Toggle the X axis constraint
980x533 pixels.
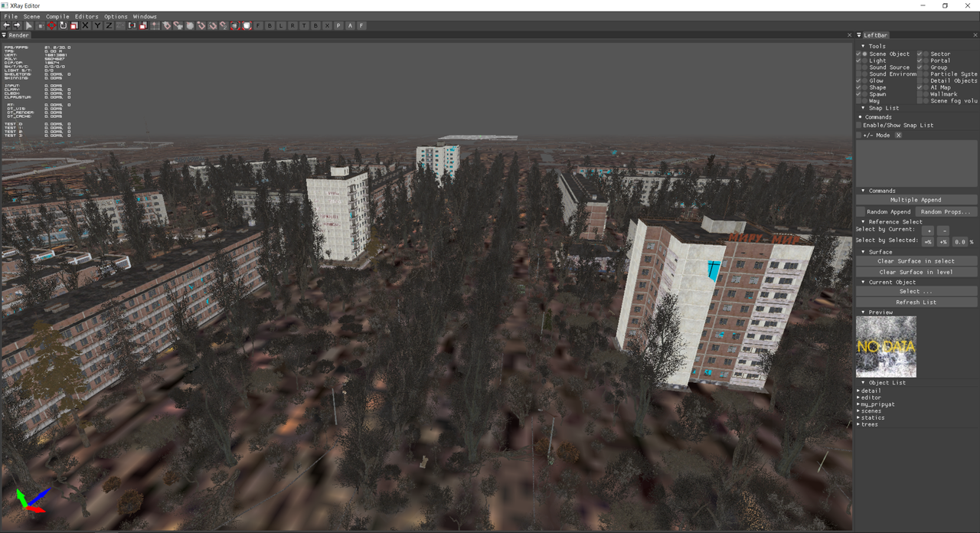tap(85, 25)
